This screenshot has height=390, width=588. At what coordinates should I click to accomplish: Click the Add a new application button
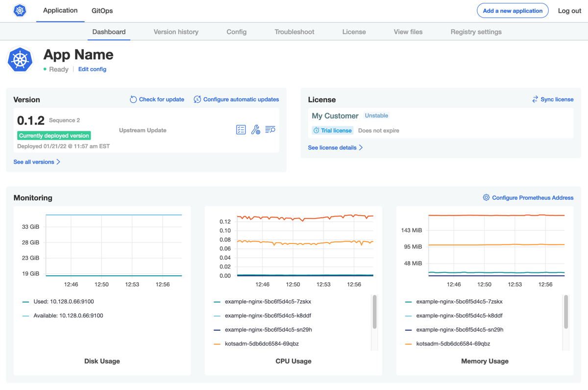pyautogui.click(x=513, y=10)
